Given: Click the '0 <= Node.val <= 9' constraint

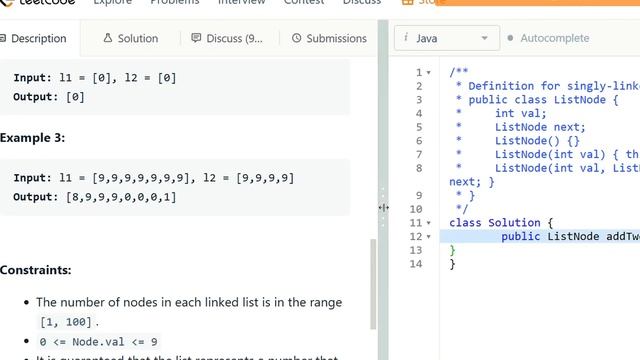Looking at the screenshot, I should click(x=98, y=342).
